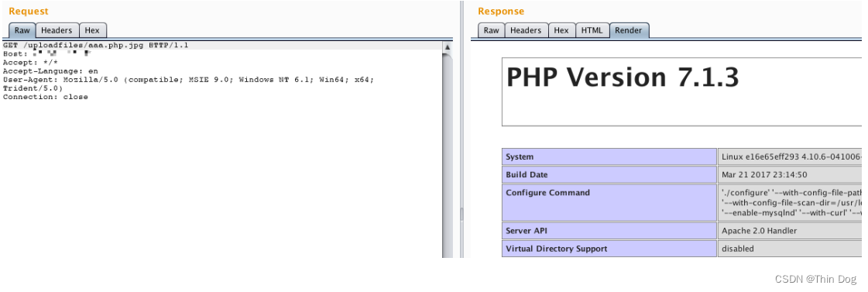The width and height of the screenshot is (868, 292).
Task: Click the System row label
Action: pos(609,156)
